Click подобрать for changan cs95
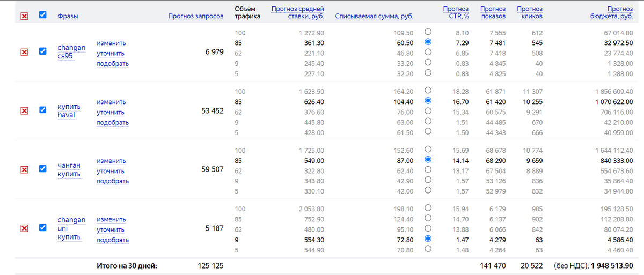 [x=113, y=63]
